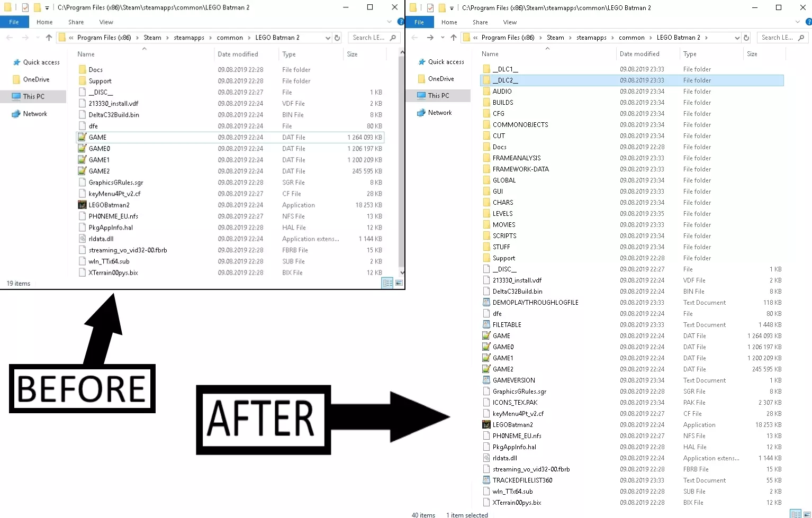812x518 pixels.
Task: Open the View tab in right window
Action: tap(510, 22)
